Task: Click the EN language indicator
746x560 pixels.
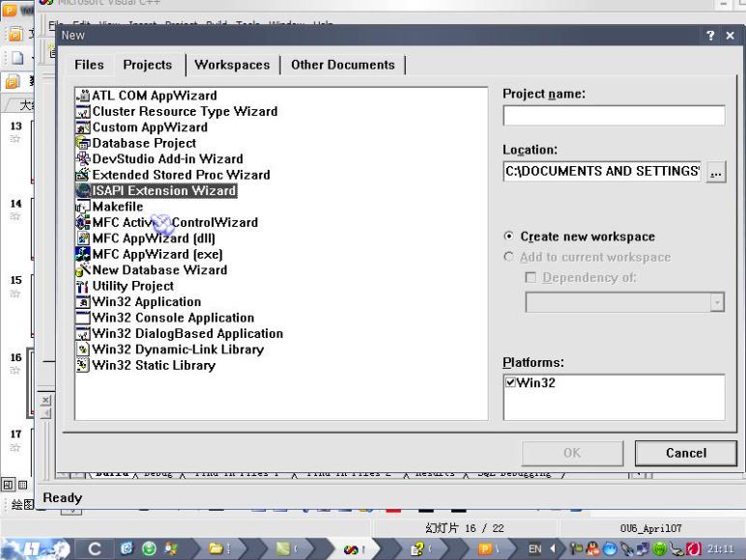Action: tap(534, 549)
